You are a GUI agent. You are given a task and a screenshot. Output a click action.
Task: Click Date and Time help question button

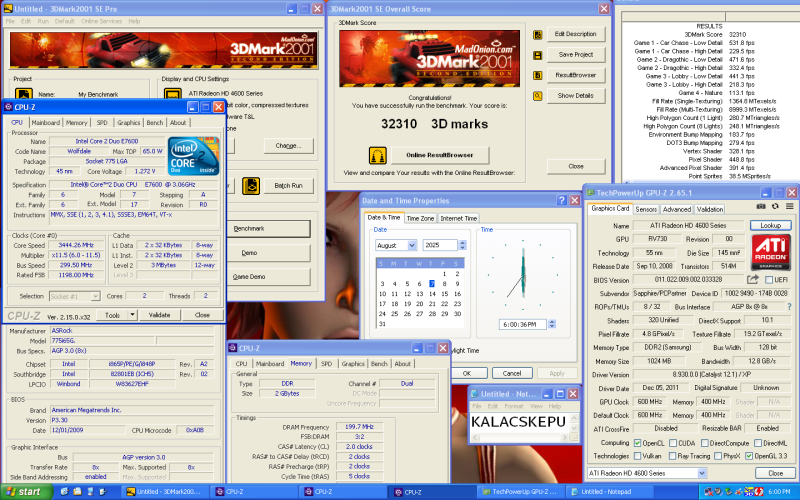tap(562, 201)
